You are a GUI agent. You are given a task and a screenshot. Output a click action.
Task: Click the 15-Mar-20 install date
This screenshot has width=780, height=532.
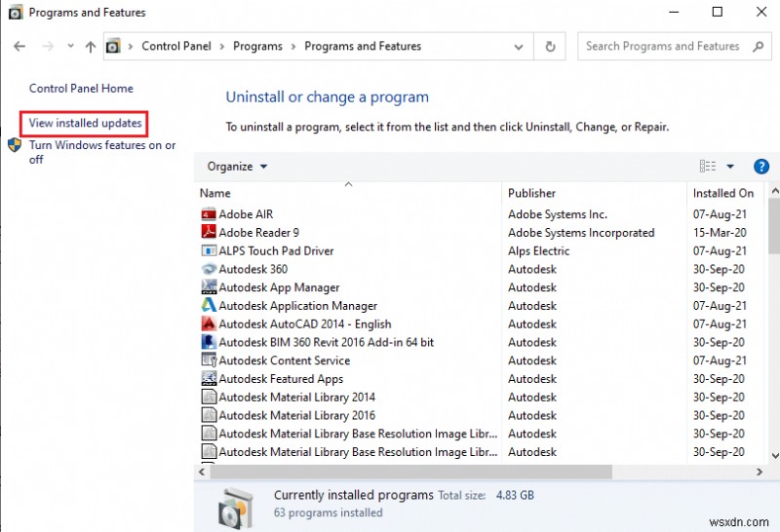point(720,233)
